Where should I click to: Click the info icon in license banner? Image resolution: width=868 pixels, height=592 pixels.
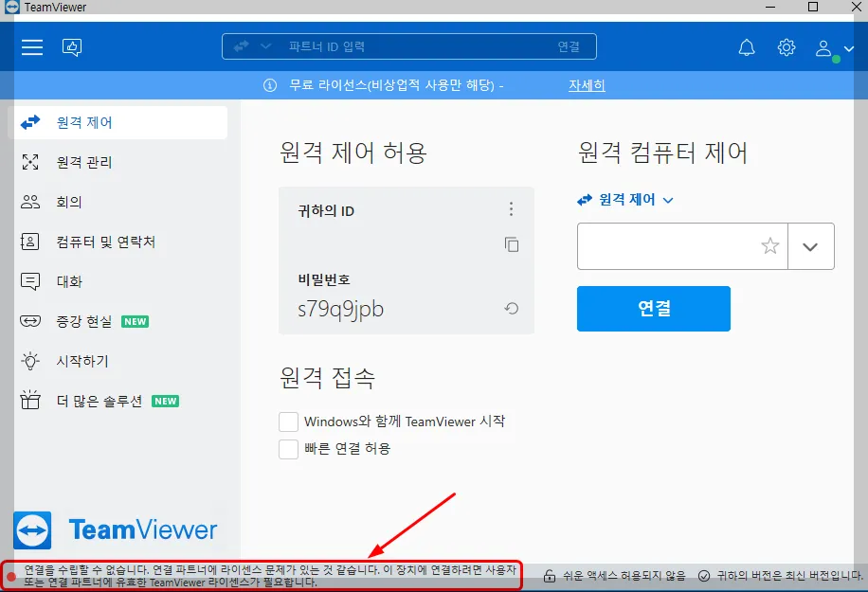269,85
